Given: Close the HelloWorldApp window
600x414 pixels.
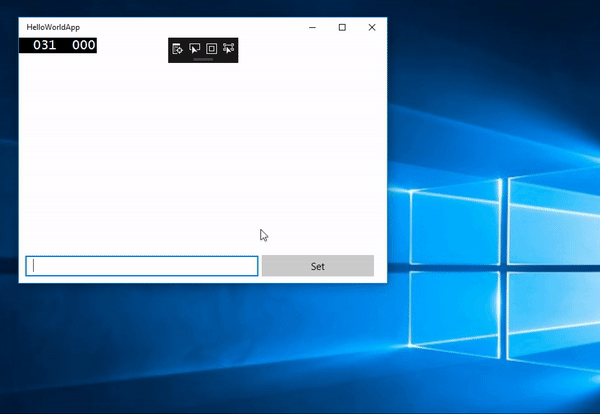Looking at the screenshot, I should coord(372,28).
